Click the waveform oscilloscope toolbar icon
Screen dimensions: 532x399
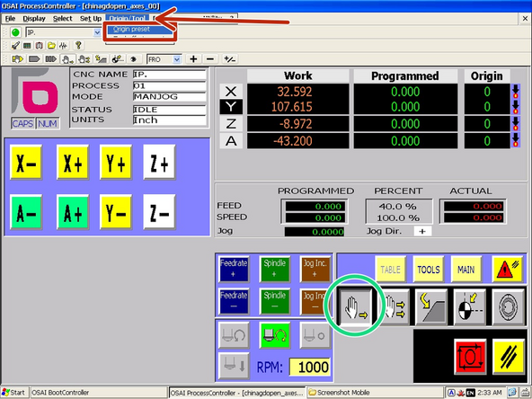[64, 46]
